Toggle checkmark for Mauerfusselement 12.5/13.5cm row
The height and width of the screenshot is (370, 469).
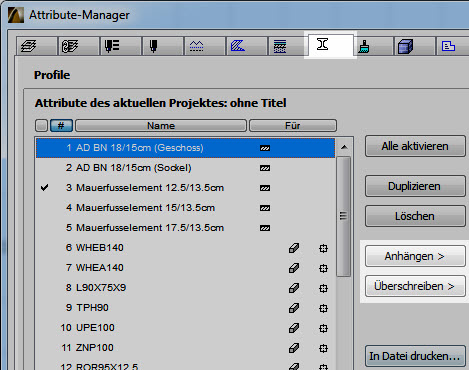tap(44, 188)
